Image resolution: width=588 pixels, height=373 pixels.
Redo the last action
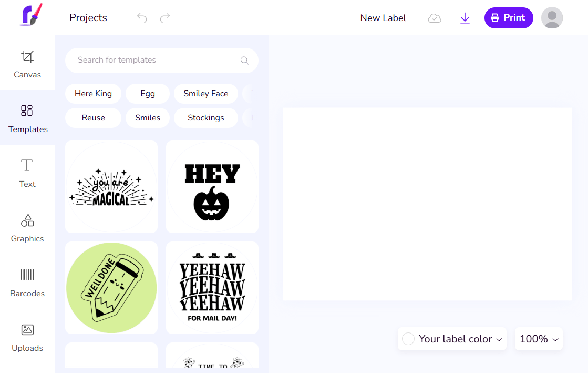click(x=165, y=18)
